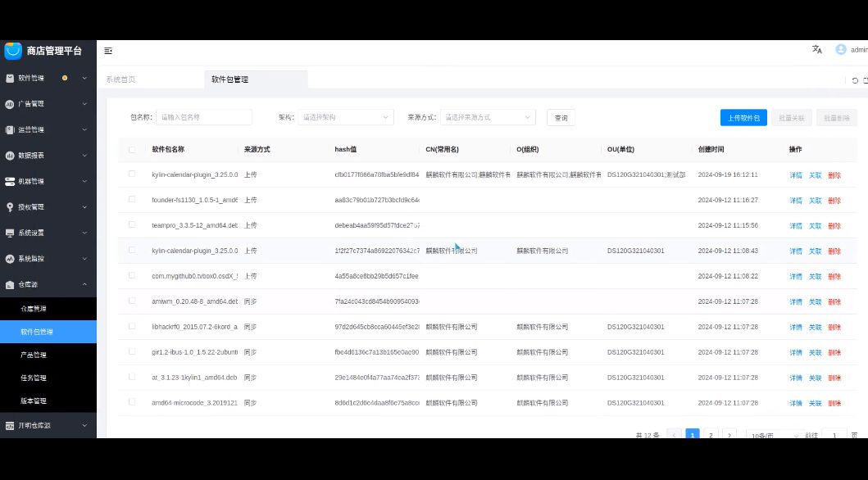Click the language translation icon

816,50
